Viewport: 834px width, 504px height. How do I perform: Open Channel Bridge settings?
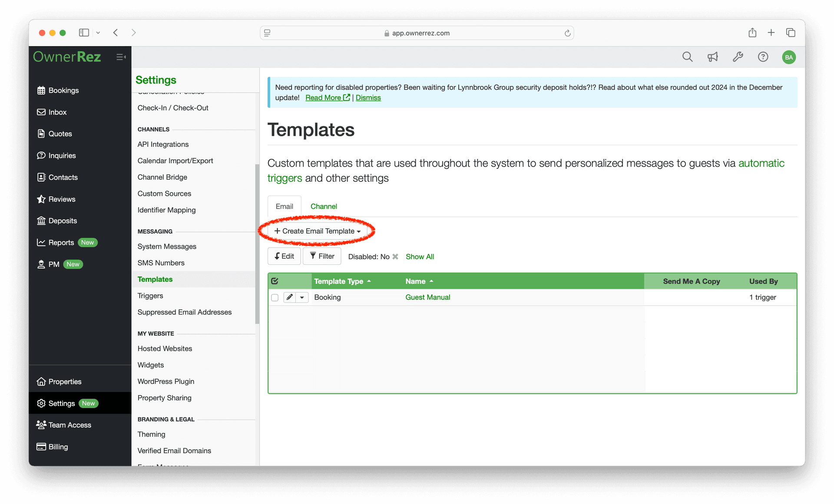tap(162, 177)
